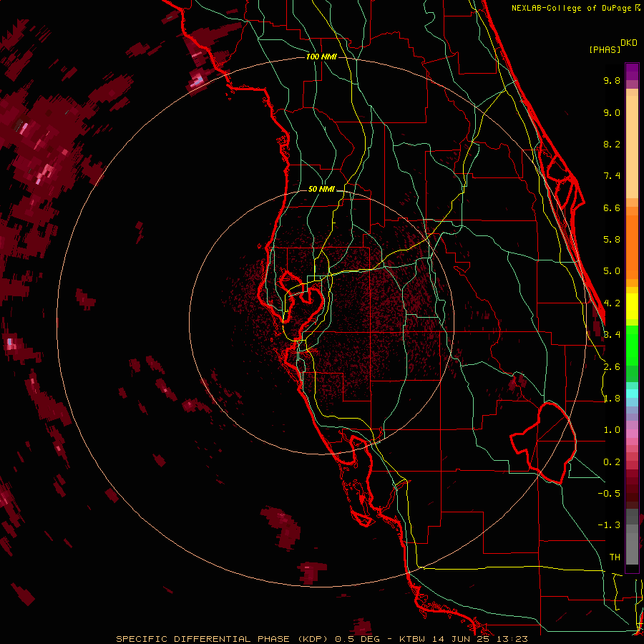Select the 2.6 value on the scale

pyautogui.click(x=612, y=367)
